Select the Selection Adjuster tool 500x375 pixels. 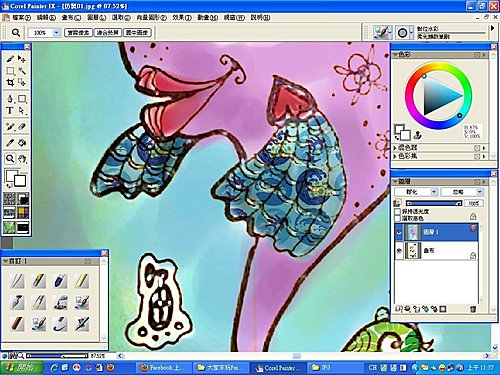pyautogui.click(x=22, y=82)
